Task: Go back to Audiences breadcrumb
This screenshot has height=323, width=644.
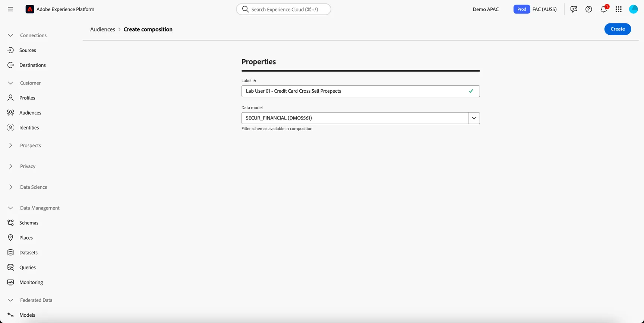Action: coord(102,29)
